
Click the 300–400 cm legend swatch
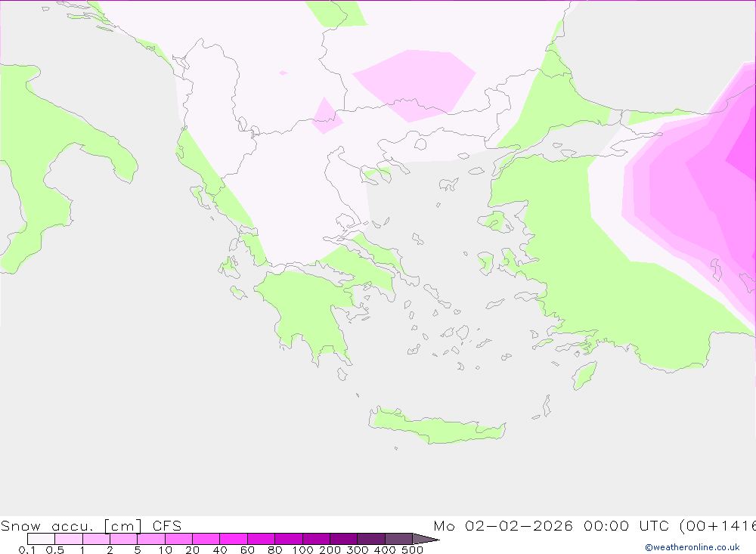tap(370, 539)
